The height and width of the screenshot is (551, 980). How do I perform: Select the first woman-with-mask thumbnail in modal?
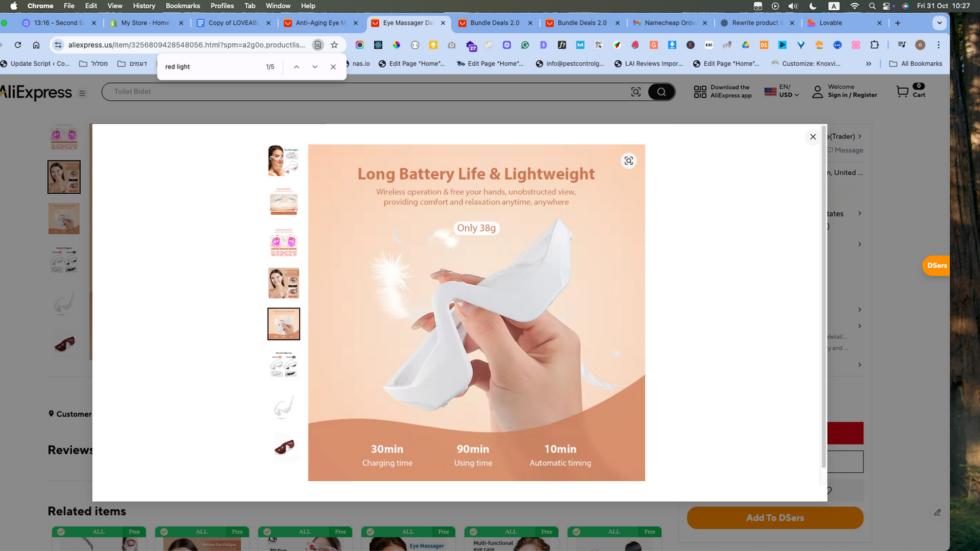click(x=283, y=161)
